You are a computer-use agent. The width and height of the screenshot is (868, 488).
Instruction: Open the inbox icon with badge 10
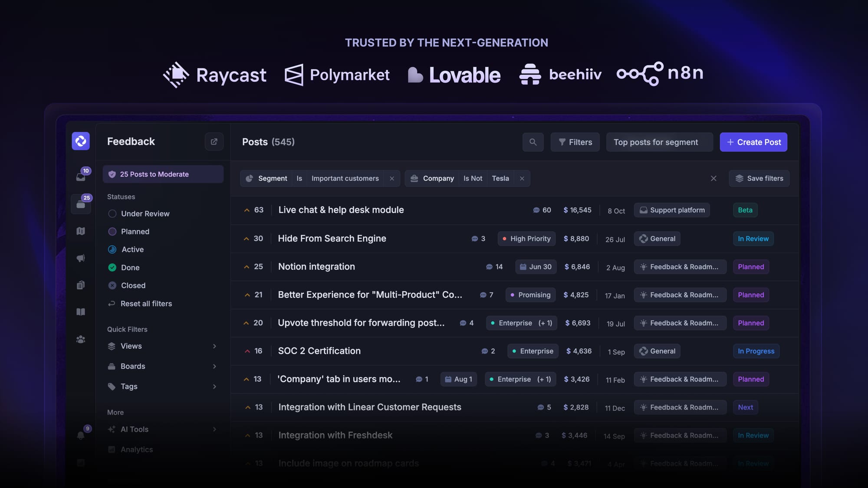[81, 176]
